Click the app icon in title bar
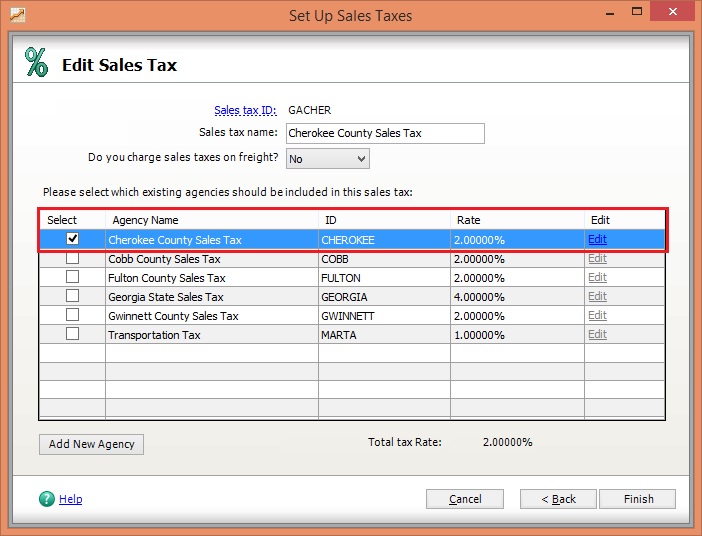 15,15
